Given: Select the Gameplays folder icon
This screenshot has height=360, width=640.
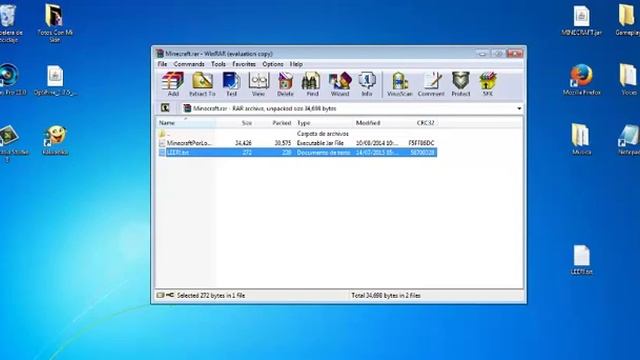Looking at the screenshot, I should (x=628, y=20).
